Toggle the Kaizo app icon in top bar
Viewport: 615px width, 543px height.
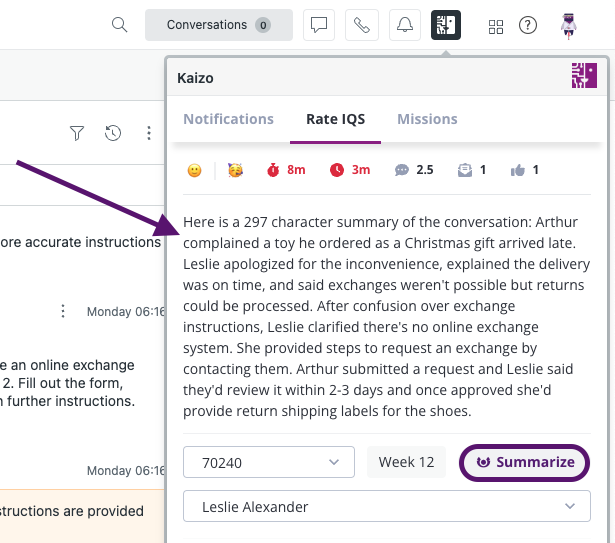point(446,25)
